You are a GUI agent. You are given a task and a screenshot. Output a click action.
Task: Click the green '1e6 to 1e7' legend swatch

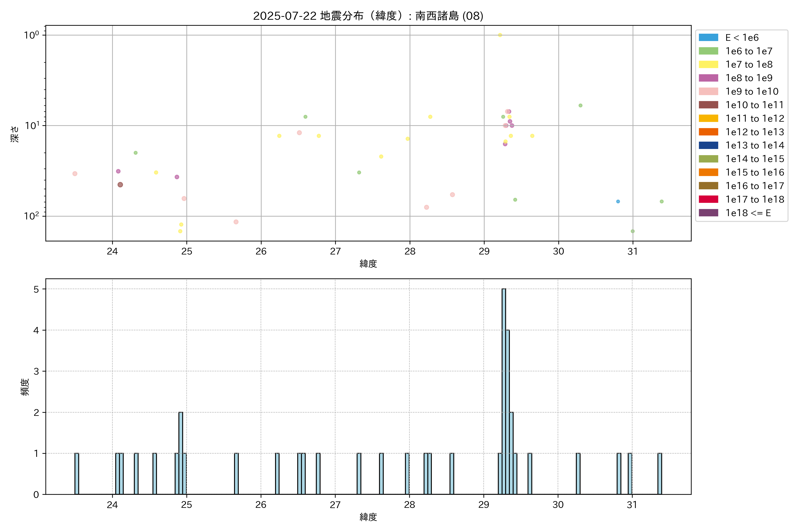708,51
